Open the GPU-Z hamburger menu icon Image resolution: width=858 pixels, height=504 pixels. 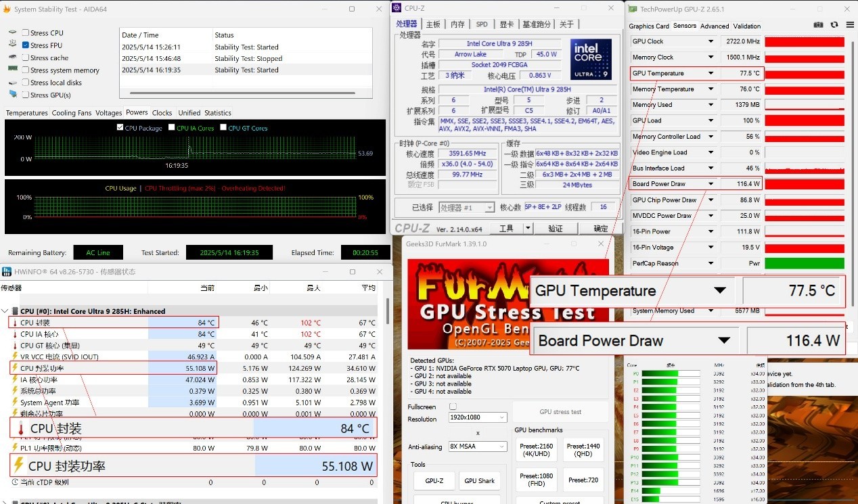[850, 24]
